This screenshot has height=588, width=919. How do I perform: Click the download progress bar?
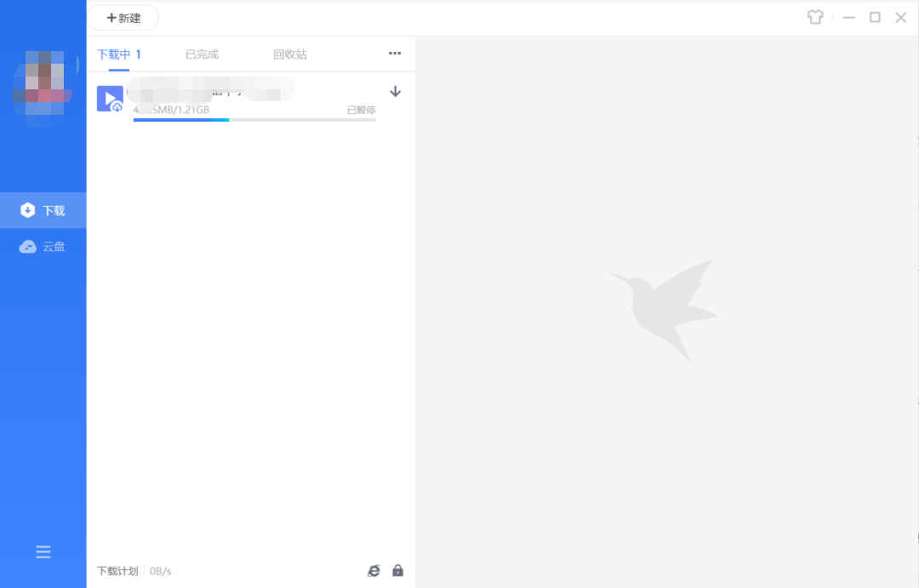point(254,120)
